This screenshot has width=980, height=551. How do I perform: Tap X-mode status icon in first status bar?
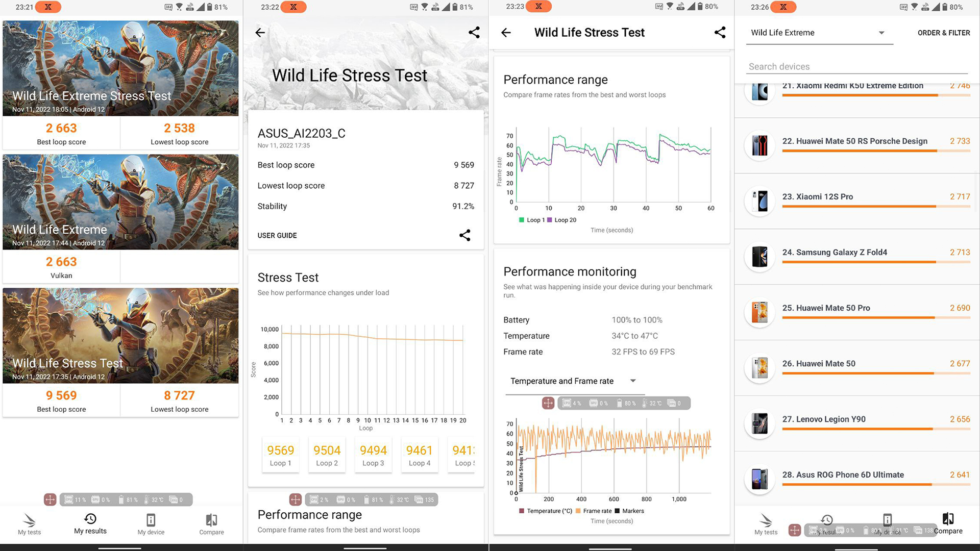pyautogui.click(x=48, y=7)
